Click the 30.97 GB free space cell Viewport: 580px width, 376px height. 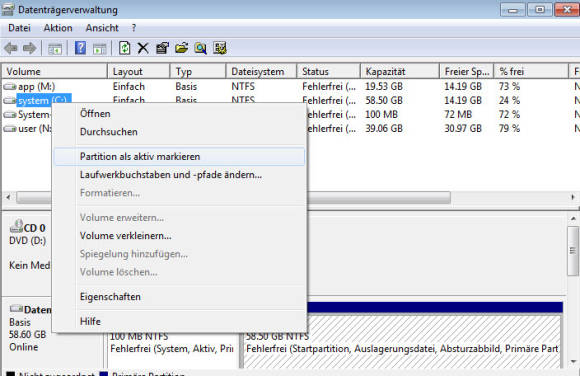(463, 129)
